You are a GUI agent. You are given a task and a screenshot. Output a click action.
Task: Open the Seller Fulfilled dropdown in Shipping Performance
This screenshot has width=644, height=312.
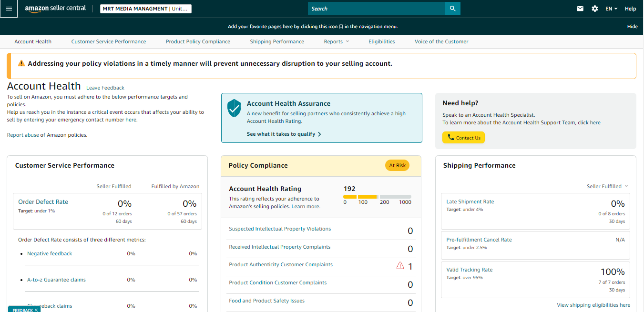607,186
